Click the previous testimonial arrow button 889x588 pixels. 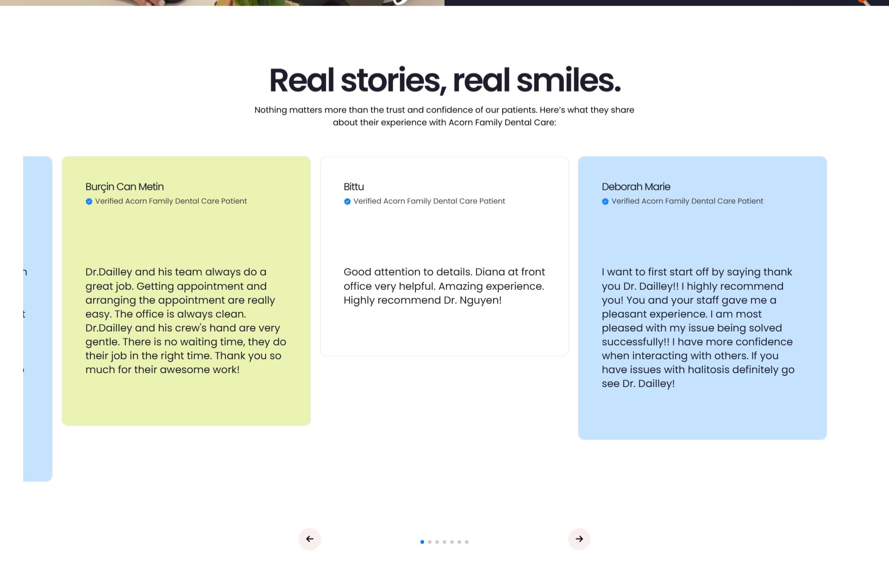click(x=309, y=539)
